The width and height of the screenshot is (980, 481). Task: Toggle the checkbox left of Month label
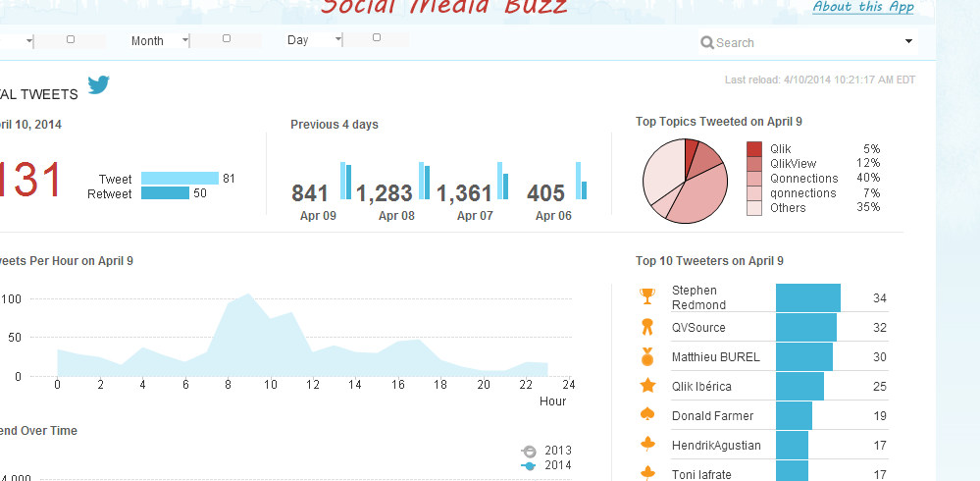pyautogui.click(x=71, y=39)
